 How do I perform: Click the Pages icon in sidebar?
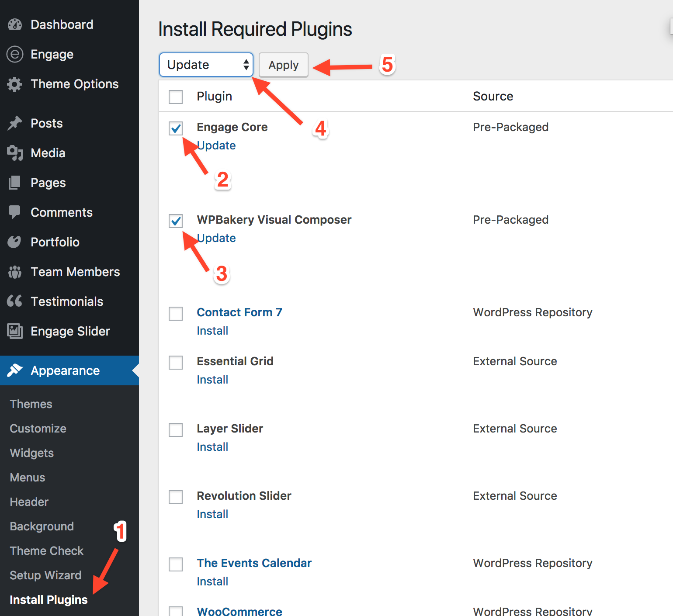pos(14,183)
